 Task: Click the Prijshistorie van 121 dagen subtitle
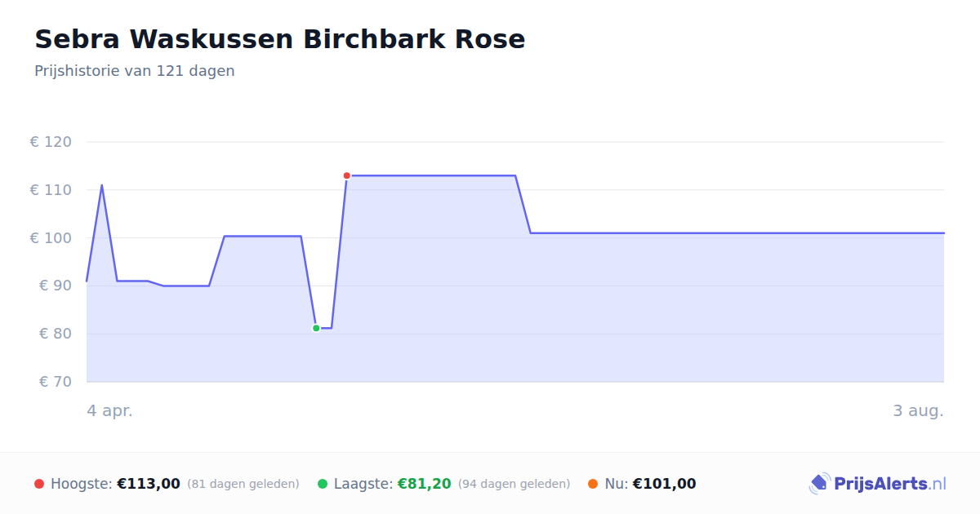click(x=135, y=71)
